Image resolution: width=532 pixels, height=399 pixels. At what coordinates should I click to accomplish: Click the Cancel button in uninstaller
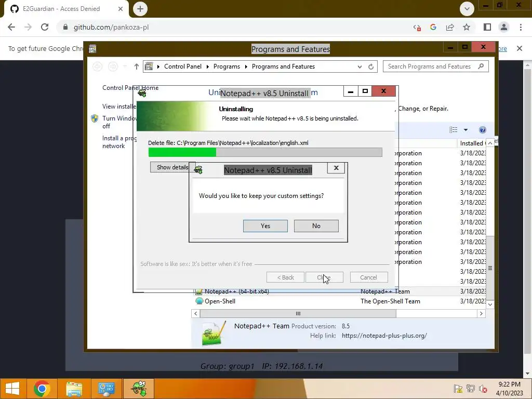click(368, 277)
